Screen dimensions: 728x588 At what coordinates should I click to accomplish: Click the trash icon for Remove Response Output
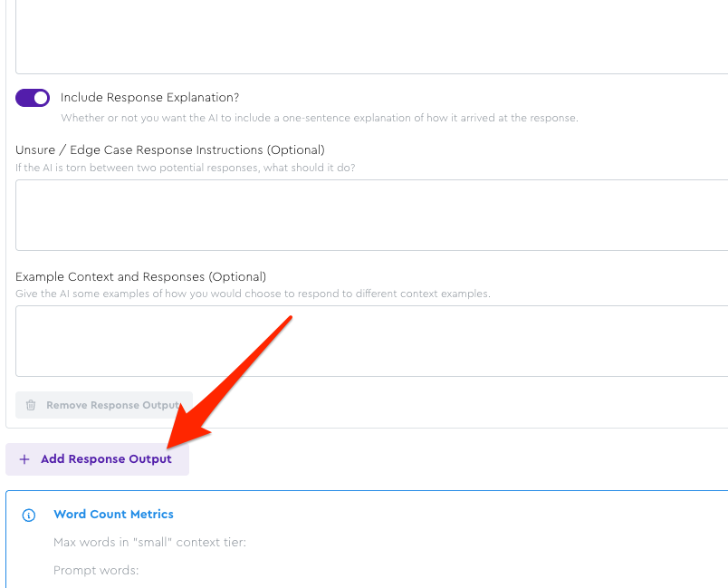tap(31, 406)
